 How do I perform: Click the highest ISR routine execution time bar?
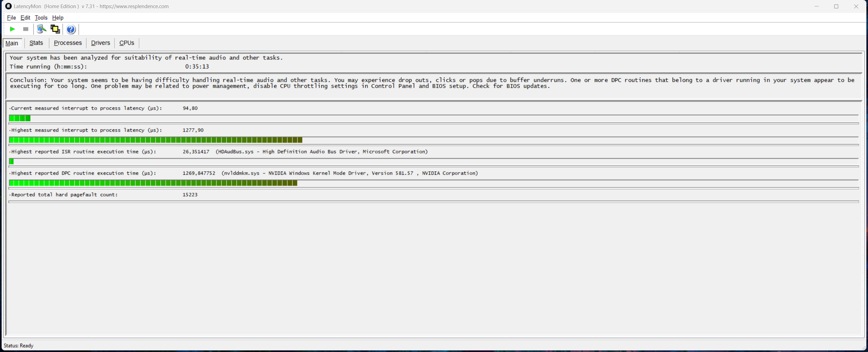tap(434, 161)
